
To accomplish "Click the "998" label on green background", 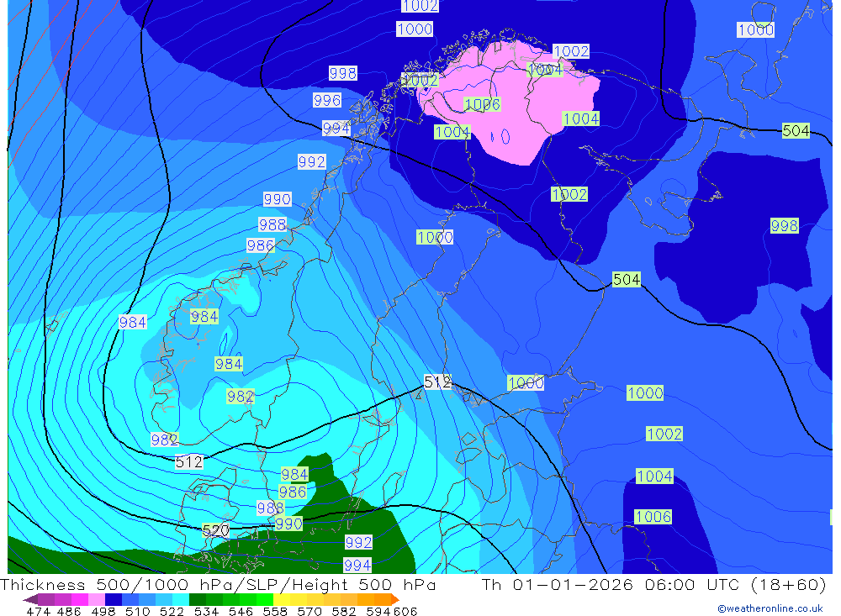I will [x=784, y=225].
